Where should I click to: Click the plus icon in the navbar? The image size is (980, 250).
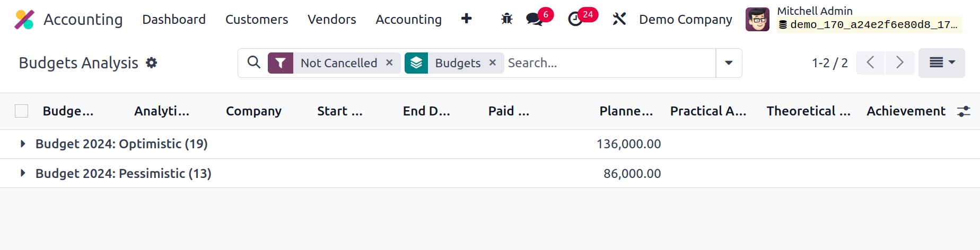click(467, 19)
